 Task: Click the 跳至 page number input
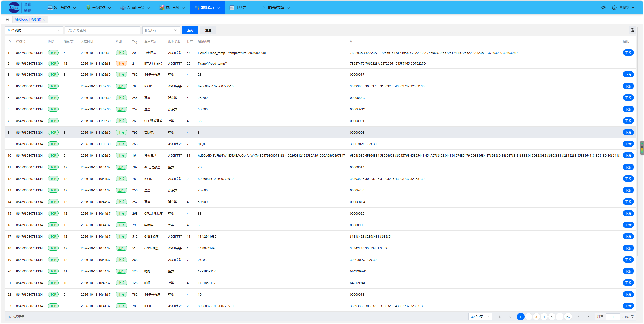[613, 317]
